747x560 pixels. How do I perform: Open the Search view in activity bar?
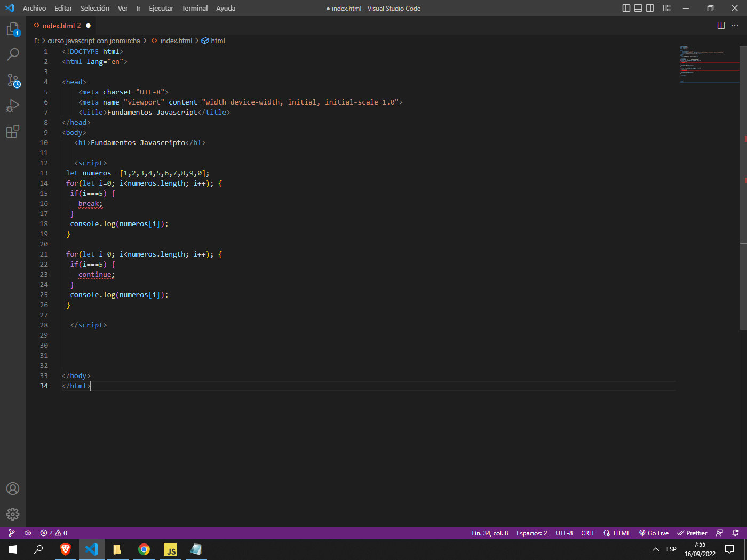(x=13, y=54)
